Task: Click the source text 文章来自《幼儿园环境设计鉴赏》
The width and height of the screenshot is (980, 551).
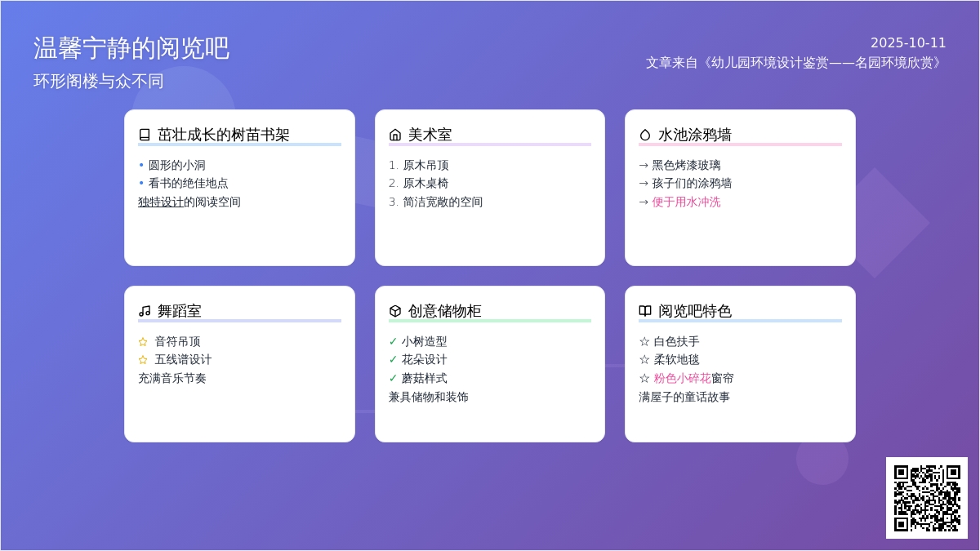Action: (795, 63)
